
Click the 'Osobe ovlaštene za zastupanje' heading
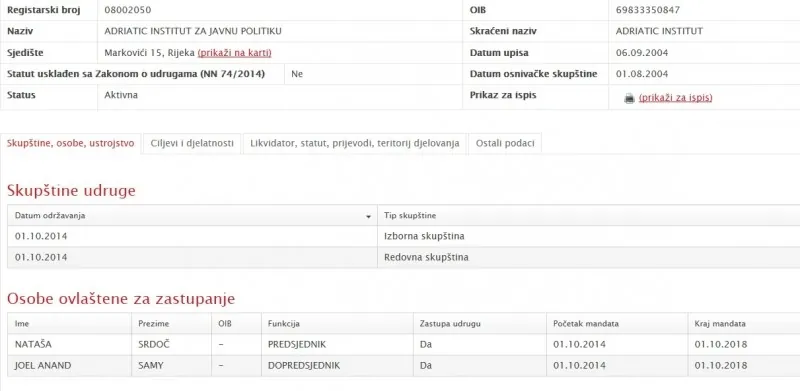[x=121, y=299]
